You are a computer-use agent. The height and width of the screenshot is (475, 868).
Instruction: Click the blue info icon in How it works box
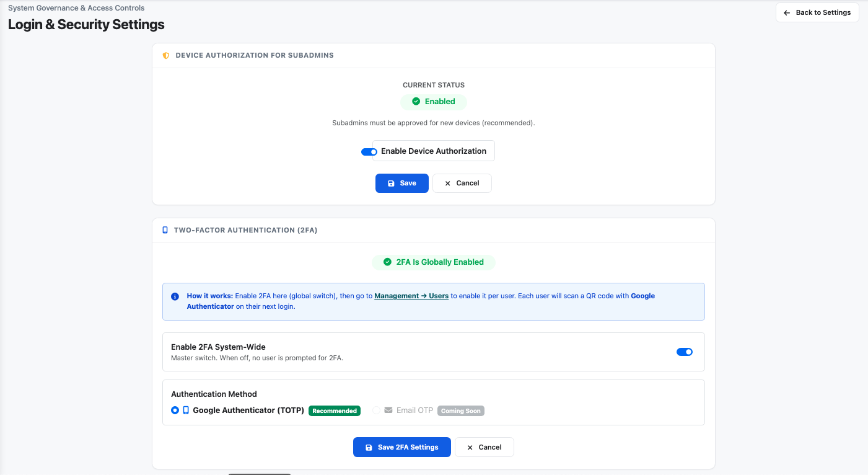(175, 296)
